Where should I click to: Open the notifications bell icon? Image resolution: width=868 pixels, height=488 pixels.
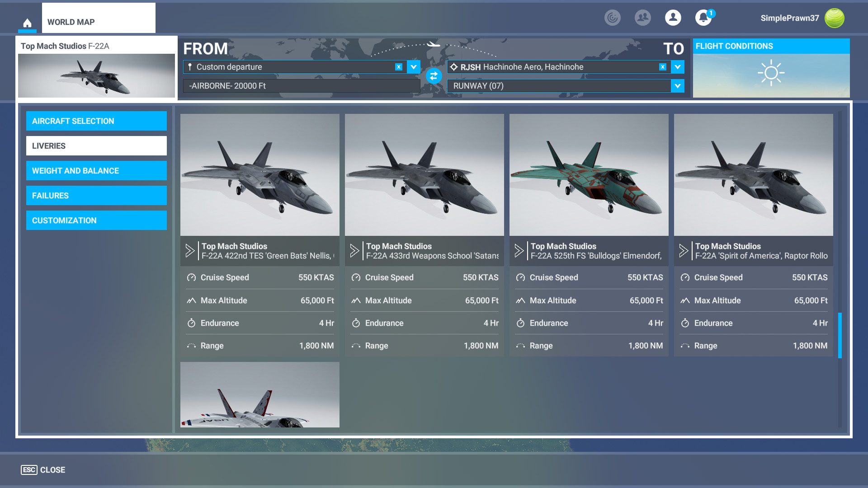click(703, 18)
